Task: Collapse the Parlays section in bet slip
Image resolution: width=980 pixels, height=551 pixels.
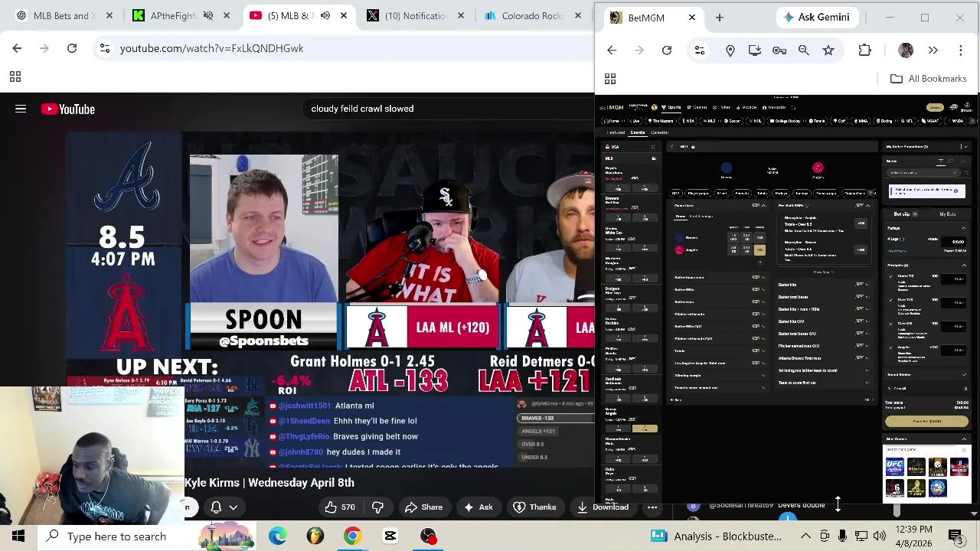Action: pos(964,228)
